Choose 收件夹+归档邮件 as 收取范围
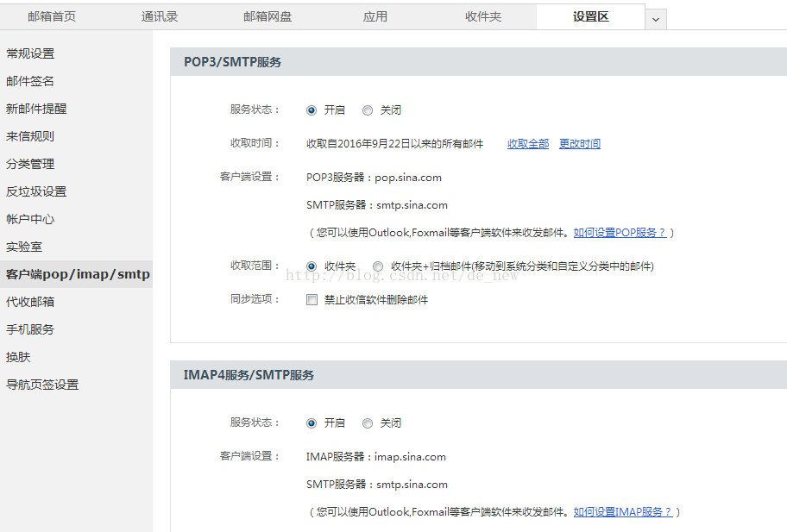Viewport: 787px width, 532px height. pyautogui.click(x=378, y=266)
